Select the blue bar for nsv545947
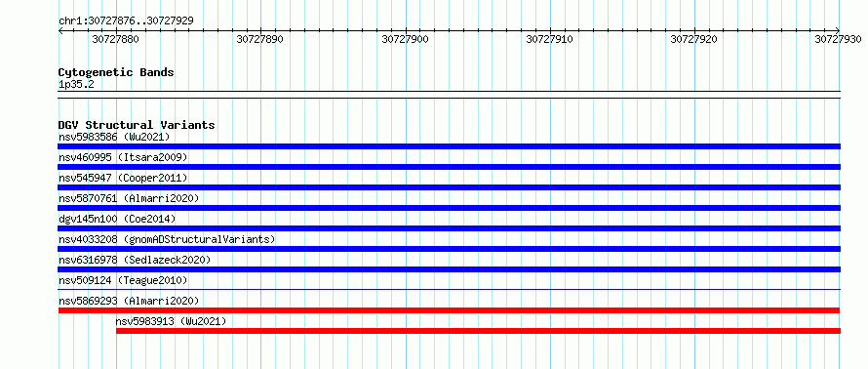This screenshot has width=868, height=369. point(449,187)
